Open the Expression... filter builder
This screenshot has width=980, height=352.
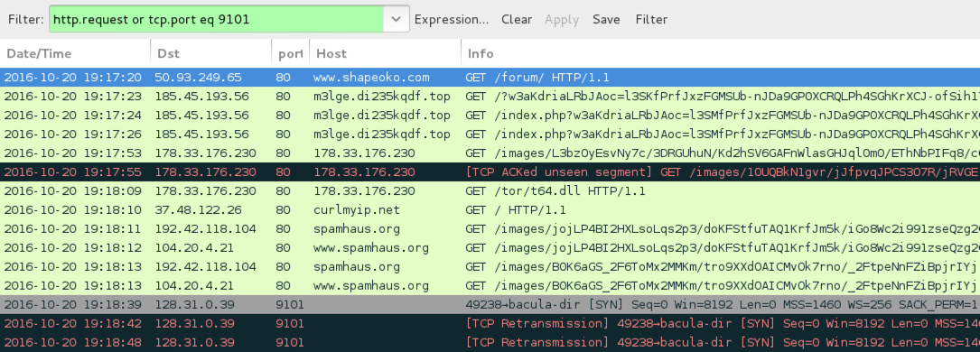pos(452,19)
